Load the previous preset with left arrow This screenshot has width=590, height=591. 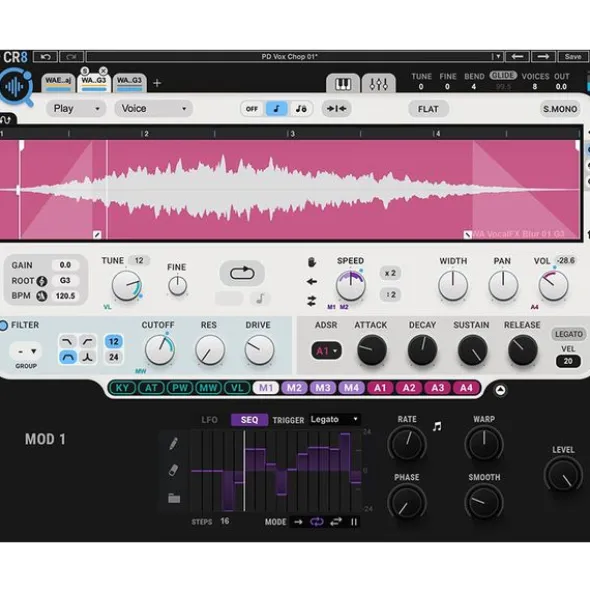coord(517,57)
